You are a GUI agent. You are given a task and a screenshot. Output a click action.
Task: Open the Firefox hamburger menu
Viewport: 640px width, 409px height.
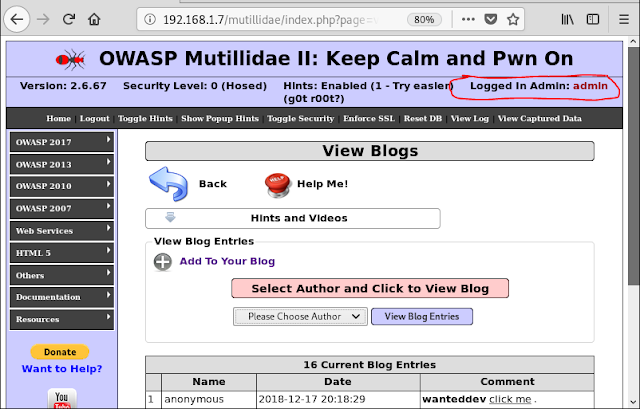point(623,19)
